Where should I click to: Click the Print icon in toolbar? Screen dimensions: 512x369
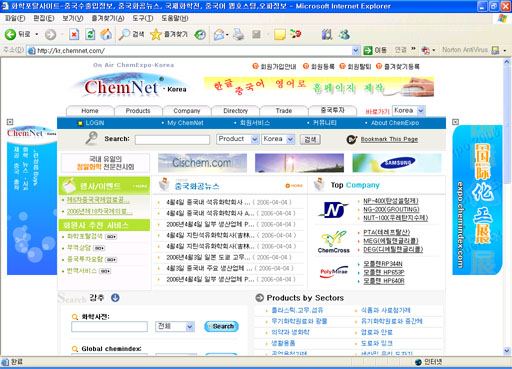(x=238, y=34)
